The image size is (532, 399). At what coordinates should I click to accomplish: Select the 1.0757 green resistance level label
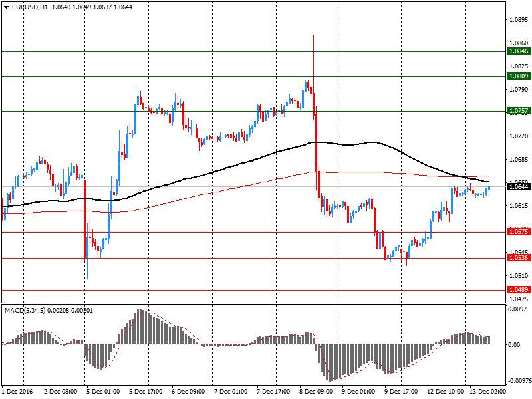[x=519, y=111]
